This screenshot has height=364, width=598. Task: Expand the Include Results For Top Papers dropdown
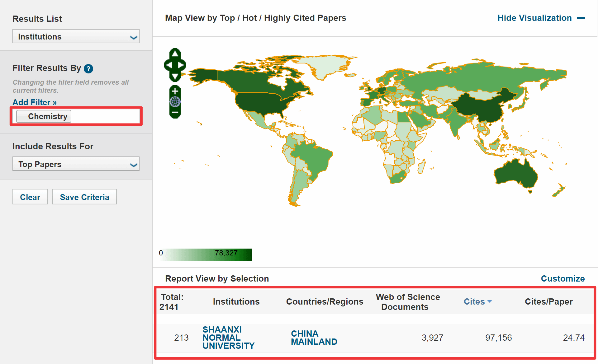coord(76,164)
